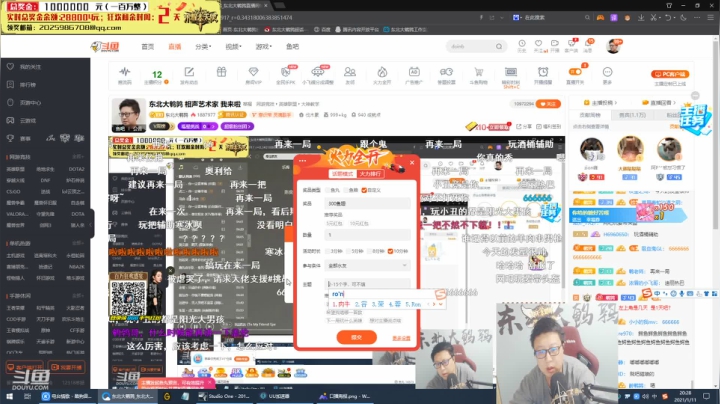The image size is (720, 404).
Task: Open 我的关注 heart icon in sidebar
Action: [10, 67]
